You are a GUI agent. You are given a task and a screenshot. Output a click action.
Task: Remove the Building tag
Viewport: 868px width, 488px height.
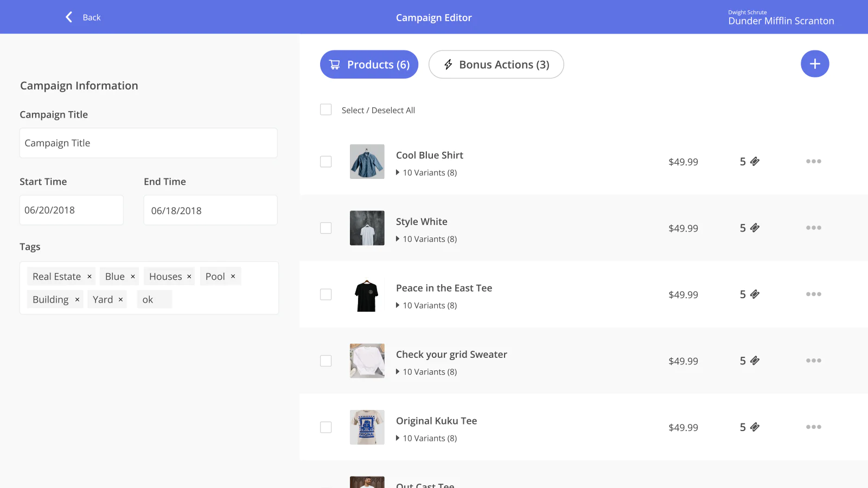[77, 299]
